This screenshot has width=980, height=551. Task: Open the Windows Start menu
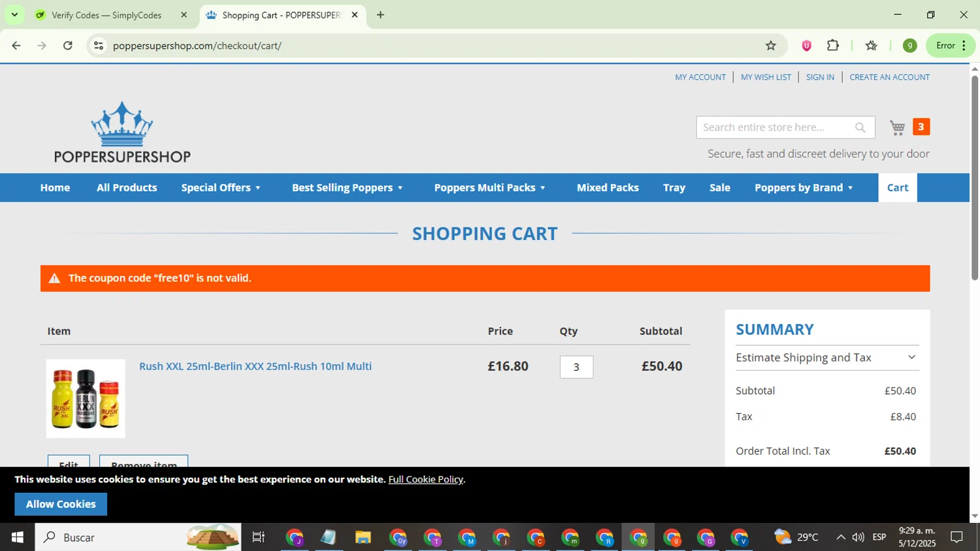click(x=17, y=537)
